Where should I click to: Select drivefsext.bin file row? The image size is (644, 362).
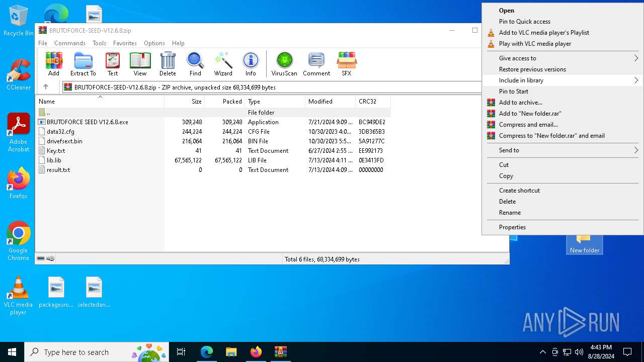[213, 141]
